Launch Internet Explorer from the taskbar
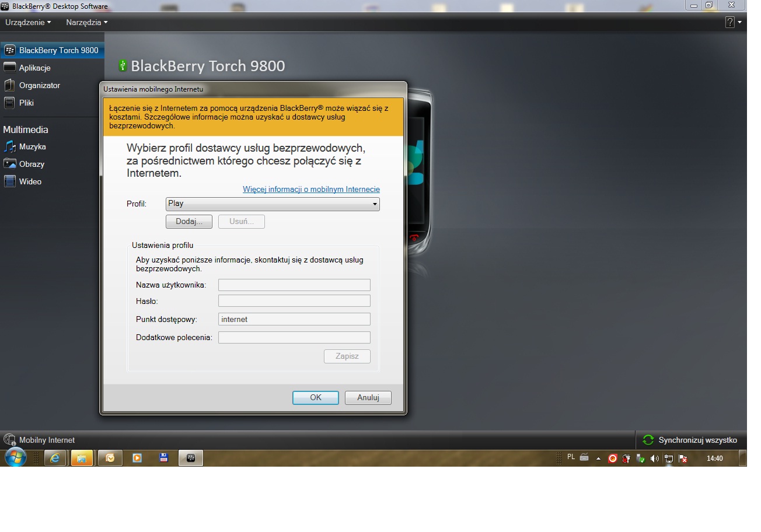 [x=55, y=458]
